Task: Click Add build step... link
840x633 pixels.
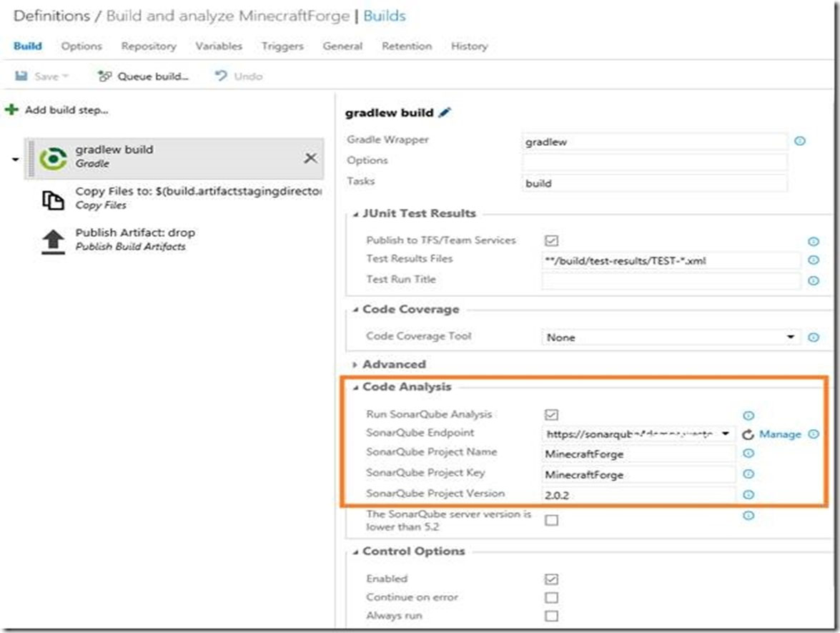Action: (x=66, y=110)
